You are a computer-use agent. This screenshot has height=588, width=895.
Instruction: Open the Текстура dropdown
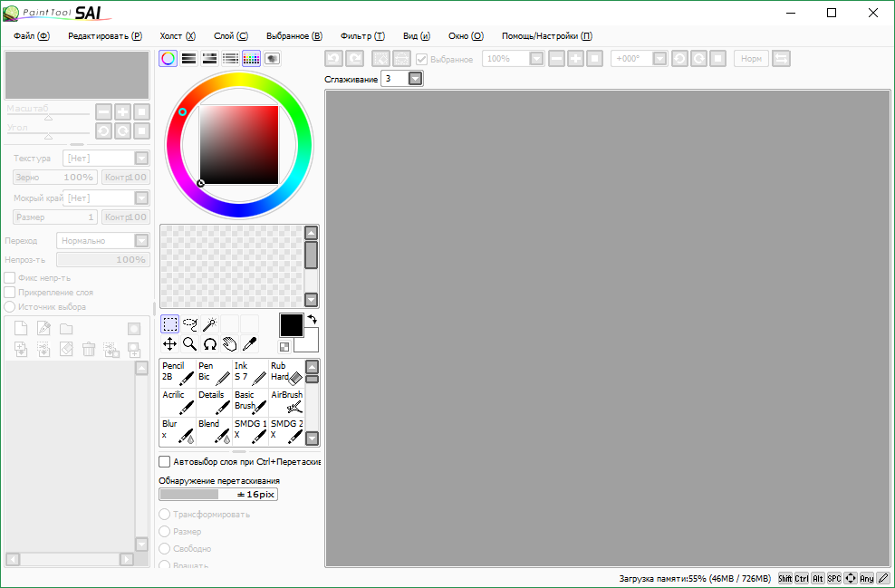[141, 159]
